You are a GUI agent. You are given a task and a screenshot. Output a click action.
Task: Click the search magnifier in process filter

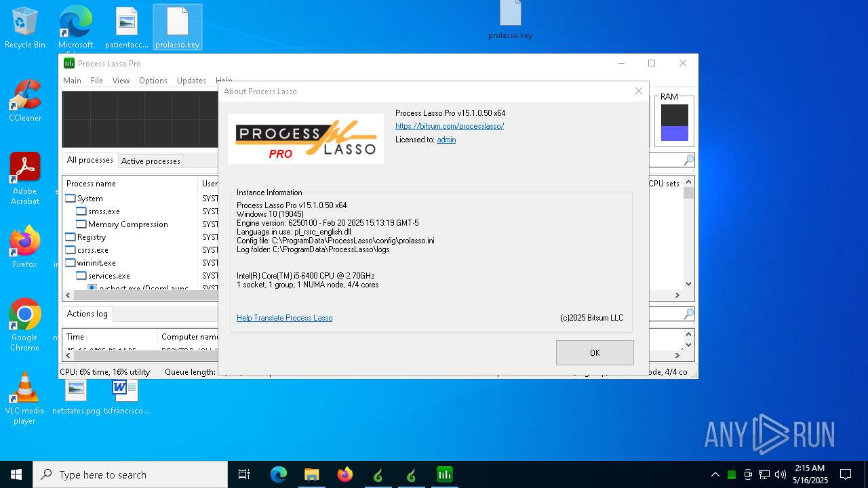[x=688, y=160]
